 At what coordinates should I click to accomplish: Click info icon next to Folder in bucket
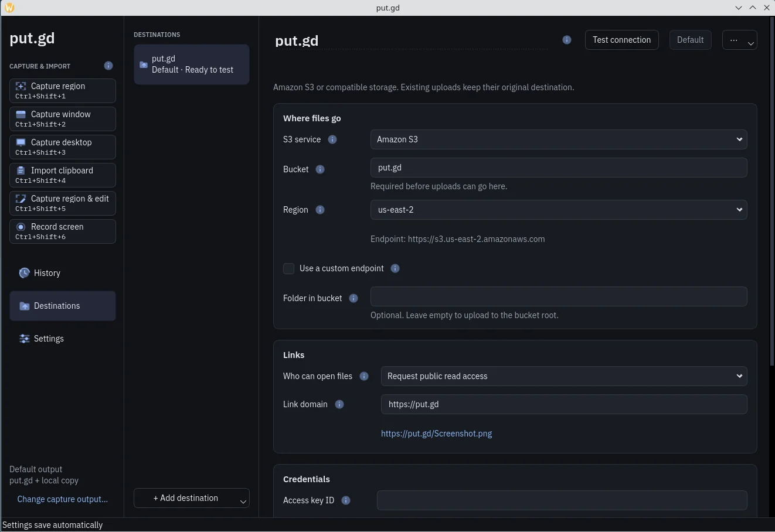pos(353,298)
